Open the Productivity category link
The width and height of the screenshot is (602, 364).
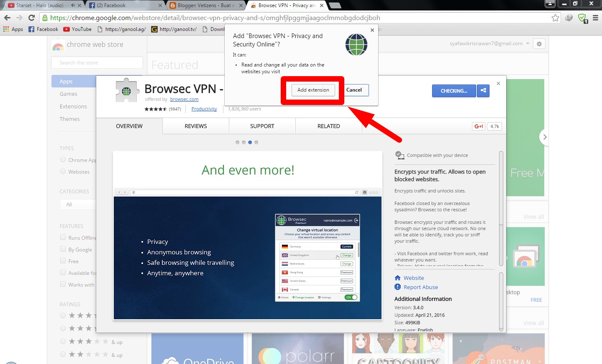click(x=204, y=109)
